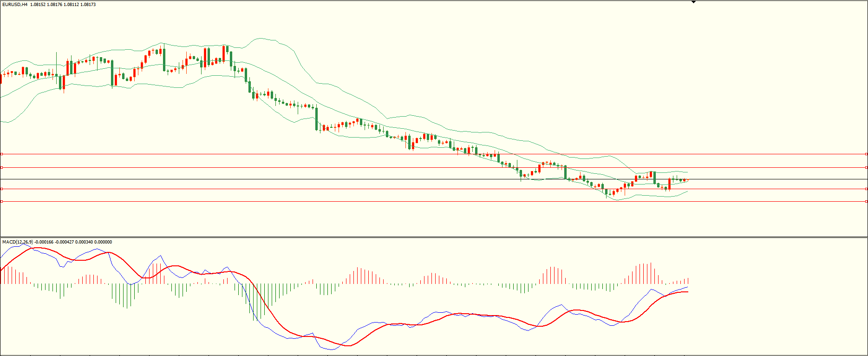Image resolution: width=868 pixels, height=356 pixels.
Task: Click the -0.000166 MACD value
Action: tap(44, 242)
